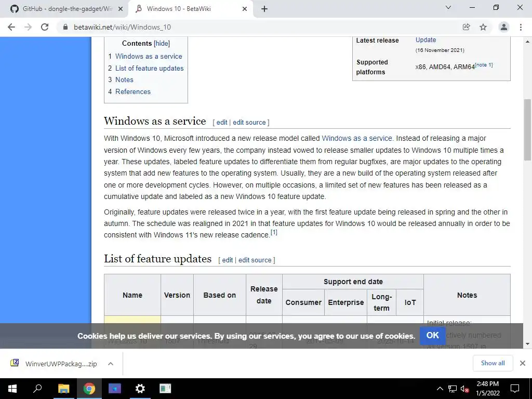
Task: Jump to the List of feature updates contents entry
Action: click(149, 68)
